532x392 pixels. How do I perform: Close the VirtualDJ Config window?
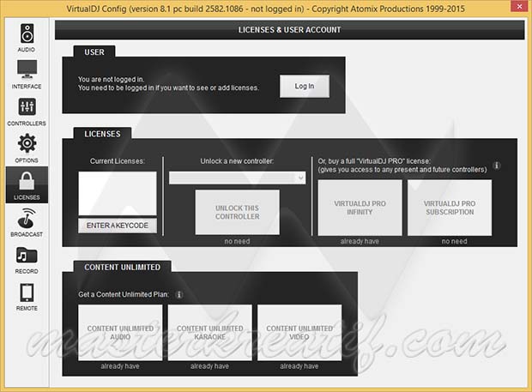519,6
